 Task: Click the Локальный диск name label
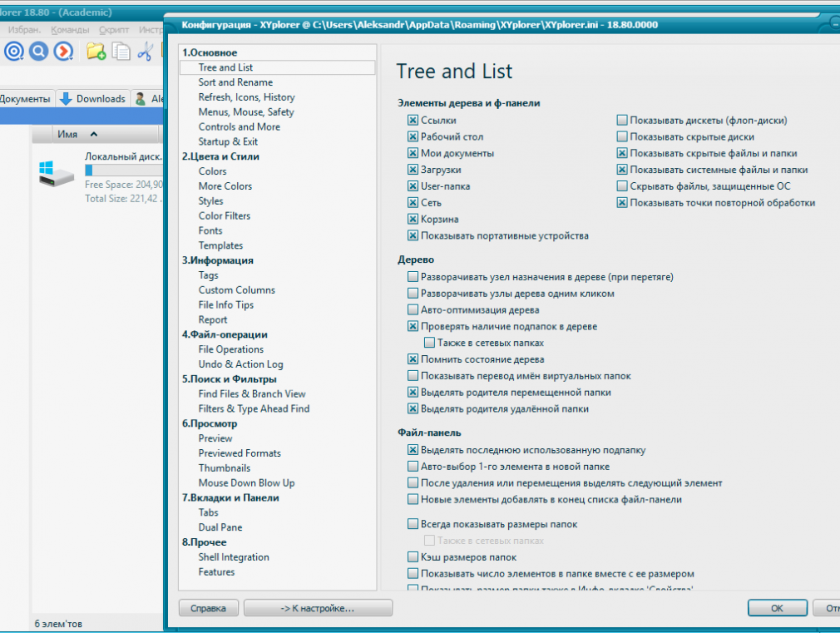point(123,156)
